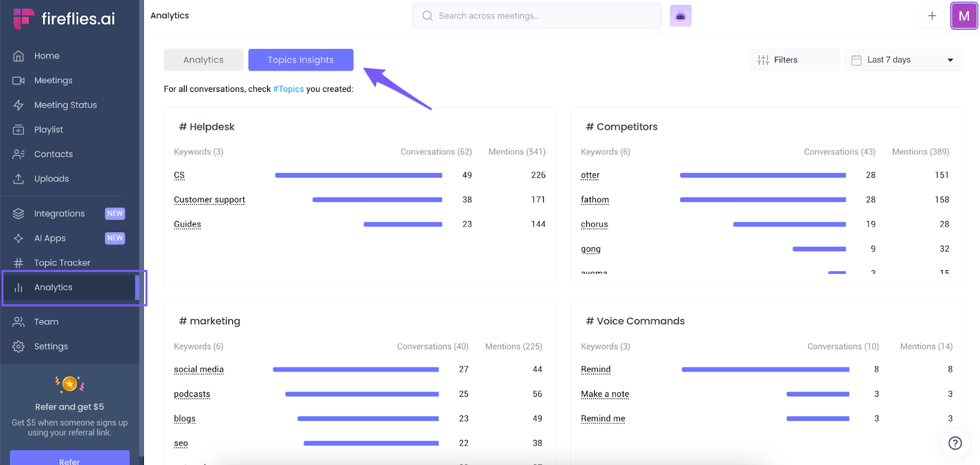Click the Search across meetings field

coord(537,16)
